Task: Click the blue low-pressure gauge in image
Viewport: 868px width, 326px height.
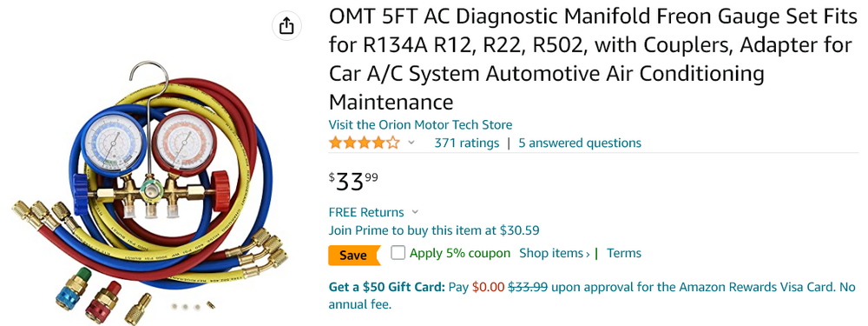Action: point(113,143)
